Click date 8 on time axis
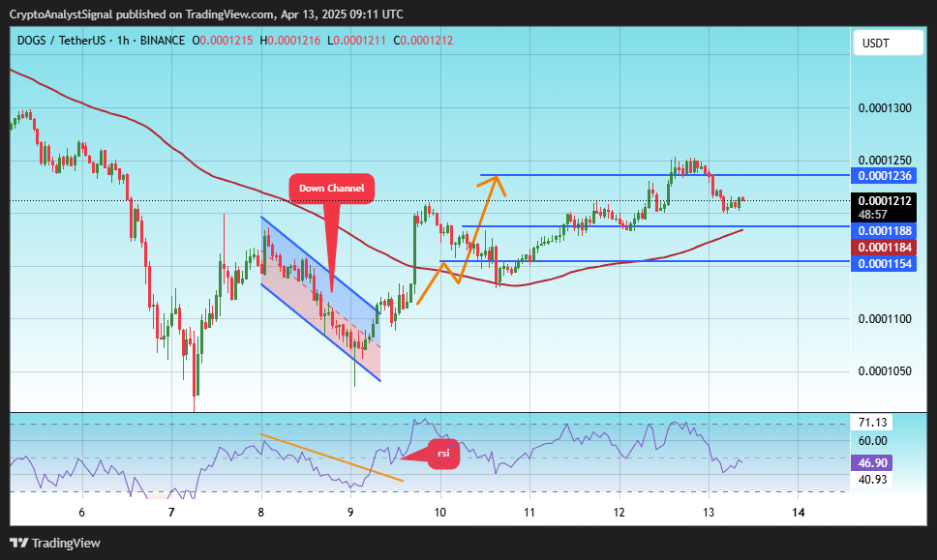Screen dimensions: 937x560 (x=261, y=513)
